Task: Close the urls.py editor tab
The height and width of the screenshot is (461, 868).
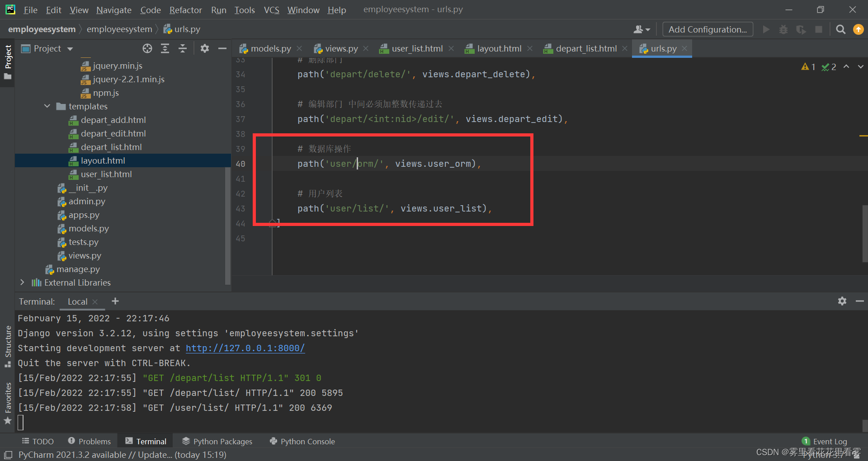Action: [x=684, y=48]
